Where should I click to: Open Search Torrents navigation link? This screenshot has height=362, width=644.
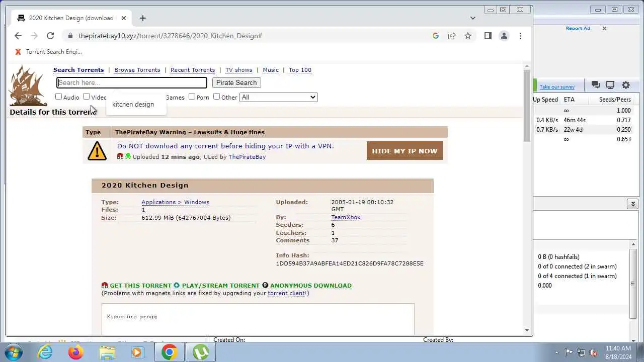[x=78, y=70]
